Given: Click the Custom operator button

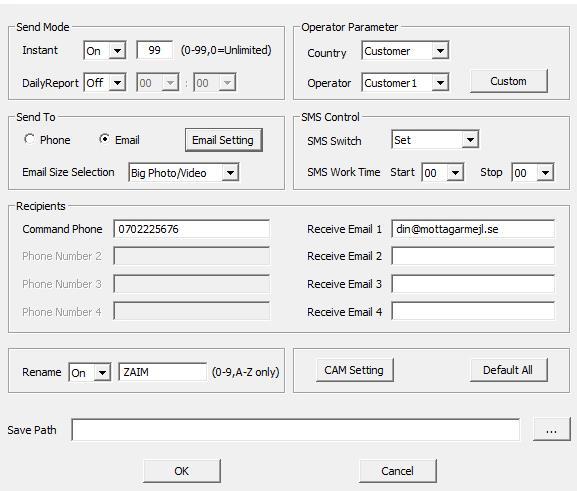Looking at the screenshot, I should 509,81.
